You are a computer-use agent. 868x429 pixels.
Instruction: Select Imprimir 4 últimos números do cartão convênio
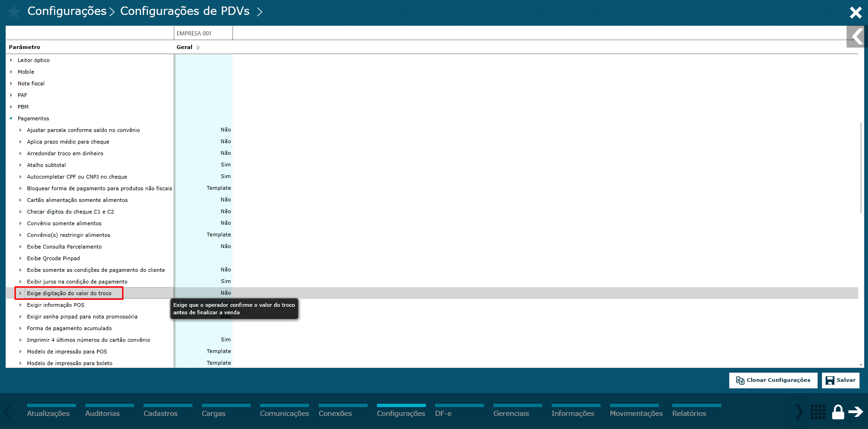(89, 340)
